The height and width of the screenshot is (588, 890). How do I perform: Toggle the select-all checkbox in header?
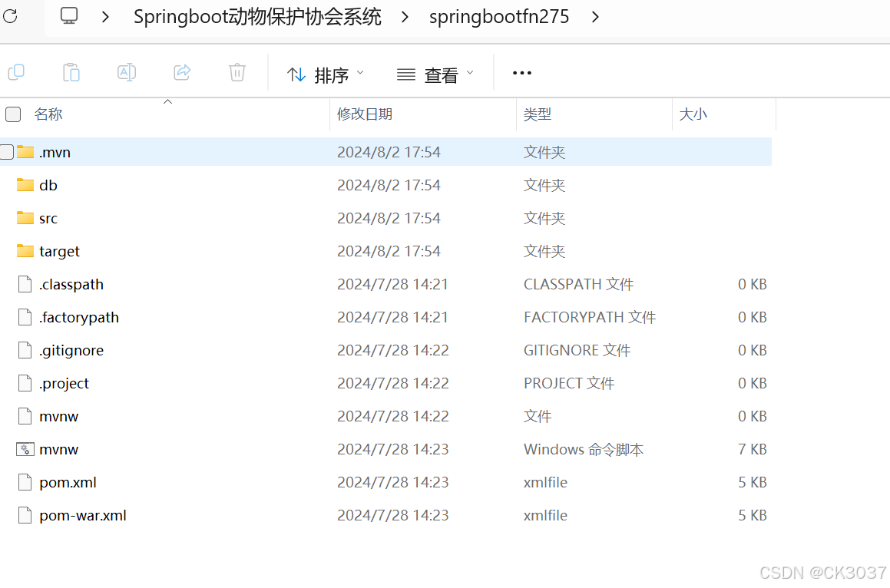point(13,114)
